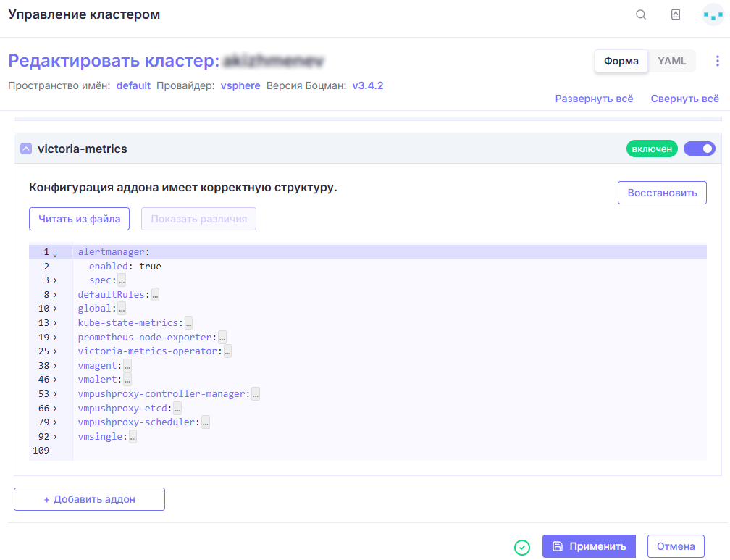Click the alertmanager key text
Image resolution: width=730 pixels, height=560 pixels.
112,252
